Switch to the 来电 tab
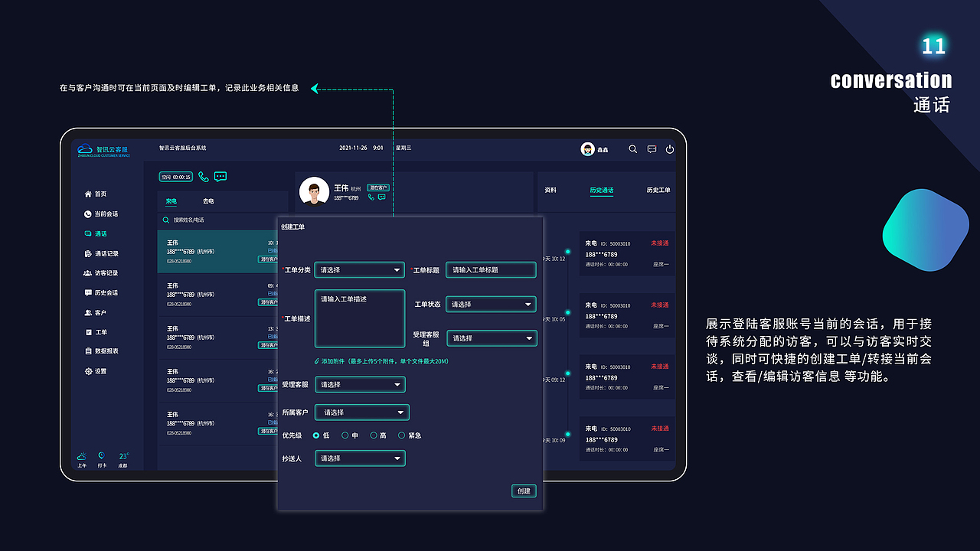 pyautogui.click(x=171, y=201)
